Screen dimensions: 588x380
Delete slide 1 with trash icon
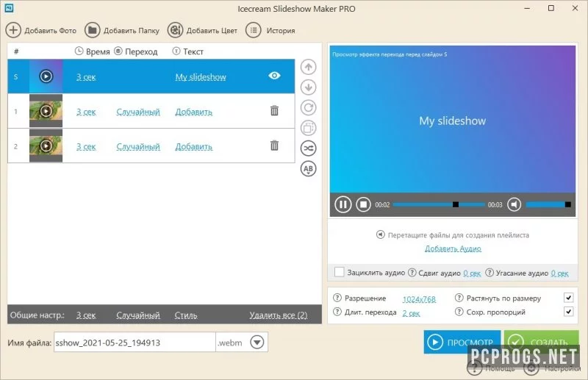(x=274, y=111)
